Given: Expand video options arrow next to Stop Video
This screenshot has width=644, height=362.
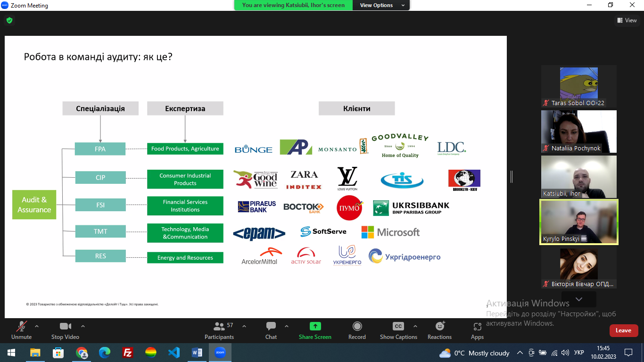Looking at the screenshot, I should point(83,326).
